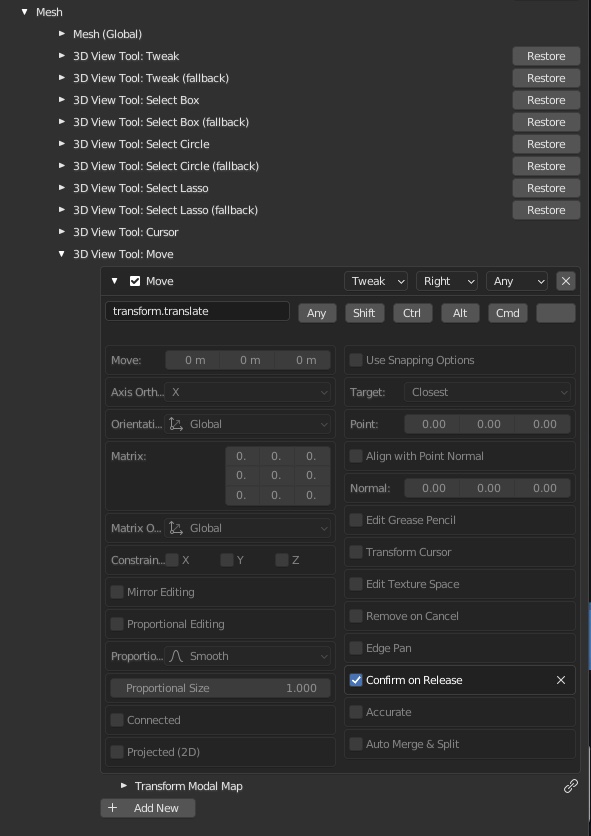Click the orientation axes icon in Orientation dropdown

(x=175, y=424)
